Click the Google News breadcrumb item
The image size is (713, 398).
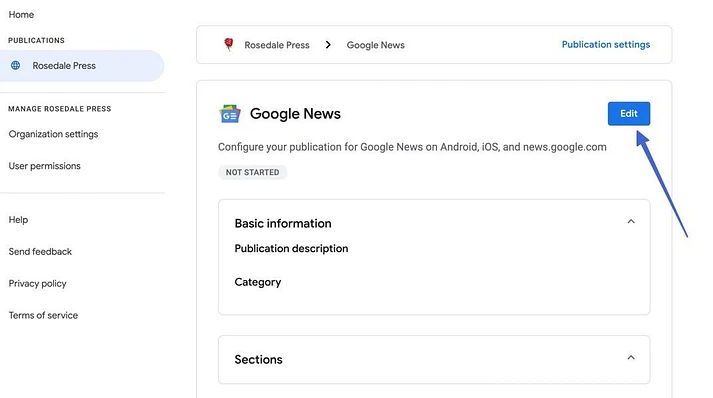tap(376, 45)
